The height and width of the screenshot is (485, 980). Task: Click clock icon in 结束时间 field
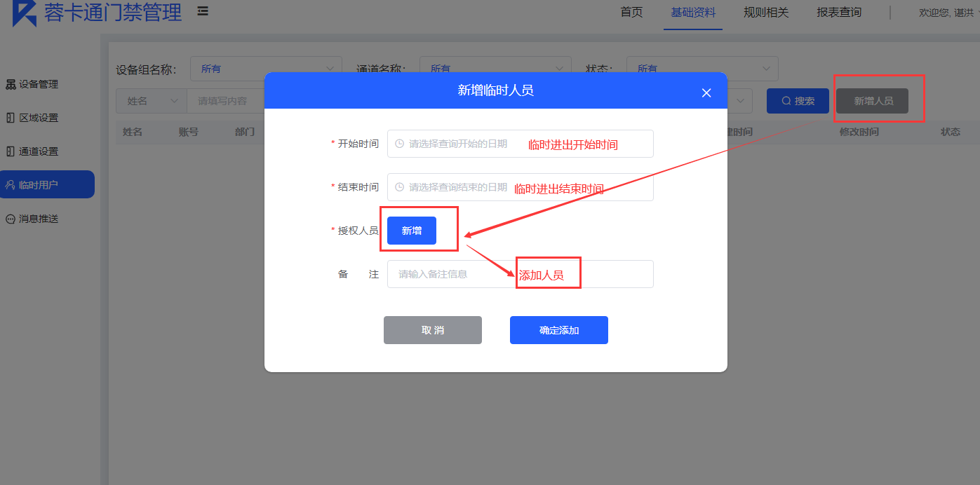tap(400, 187)
